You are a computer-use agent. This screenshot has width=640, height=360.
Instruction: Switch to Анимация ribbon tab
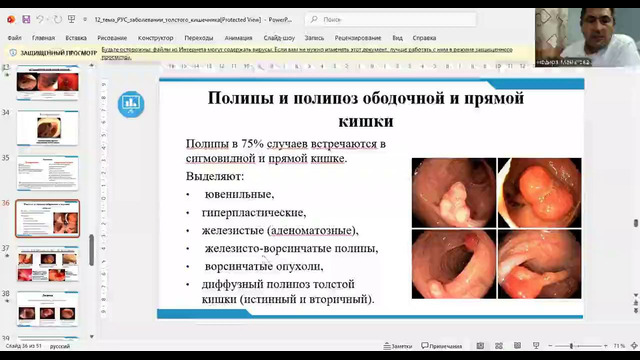coord(238,38)
